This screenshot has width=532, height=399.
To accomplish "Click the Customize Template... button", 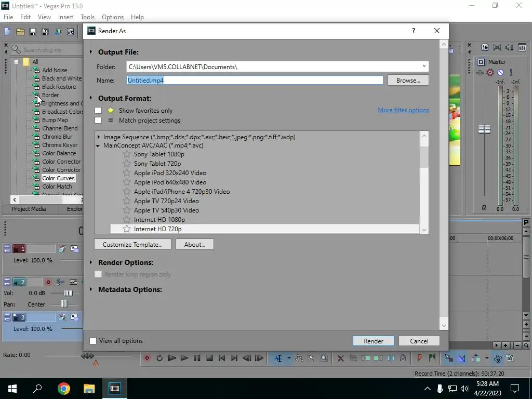I will (132, 244).
